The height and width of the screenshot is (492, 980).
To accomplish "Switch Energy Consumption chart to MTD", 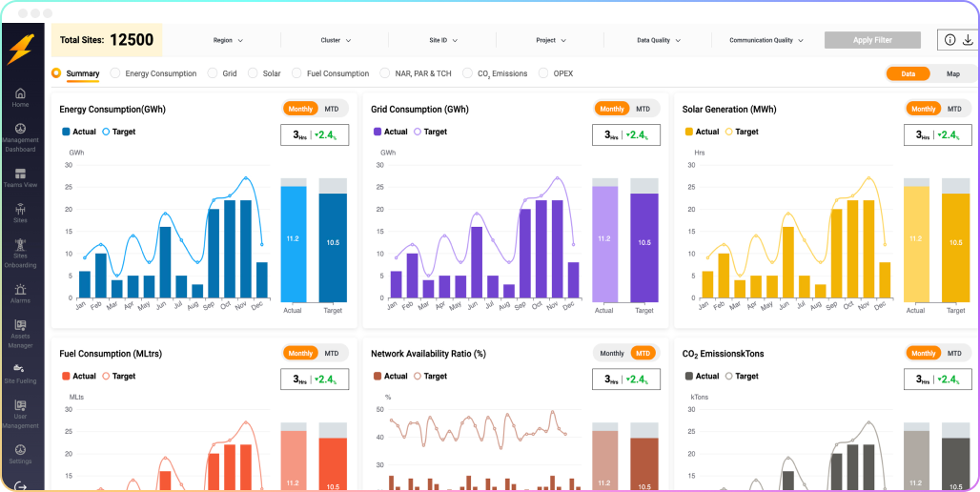I will click(332, 109).
